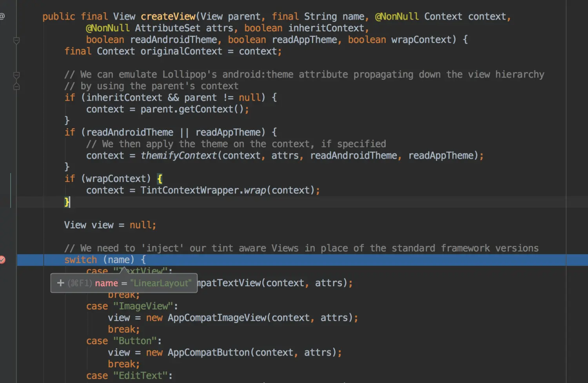This screenshot has height=383, width=588.
Task: Click the 'switch' keyword on the highlighted line
Action: 80,260
